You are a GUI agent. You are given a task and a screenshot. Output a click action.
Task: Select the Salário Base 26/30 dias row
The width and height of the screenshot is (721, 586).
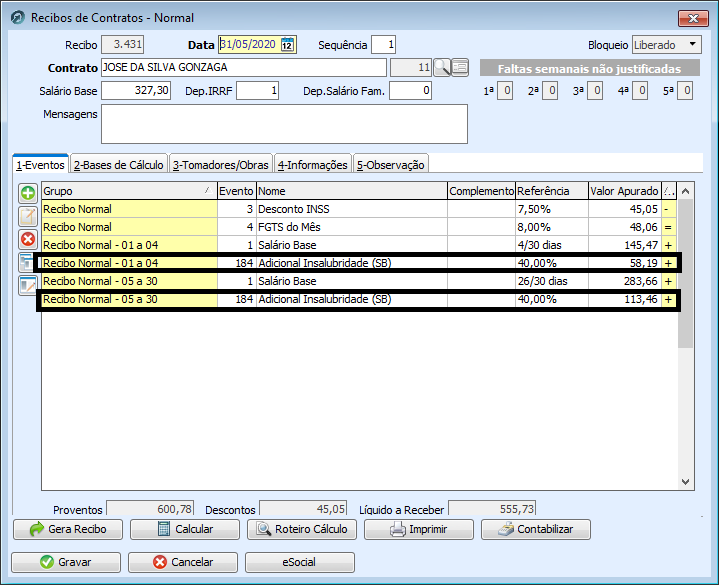click(359, 281)
